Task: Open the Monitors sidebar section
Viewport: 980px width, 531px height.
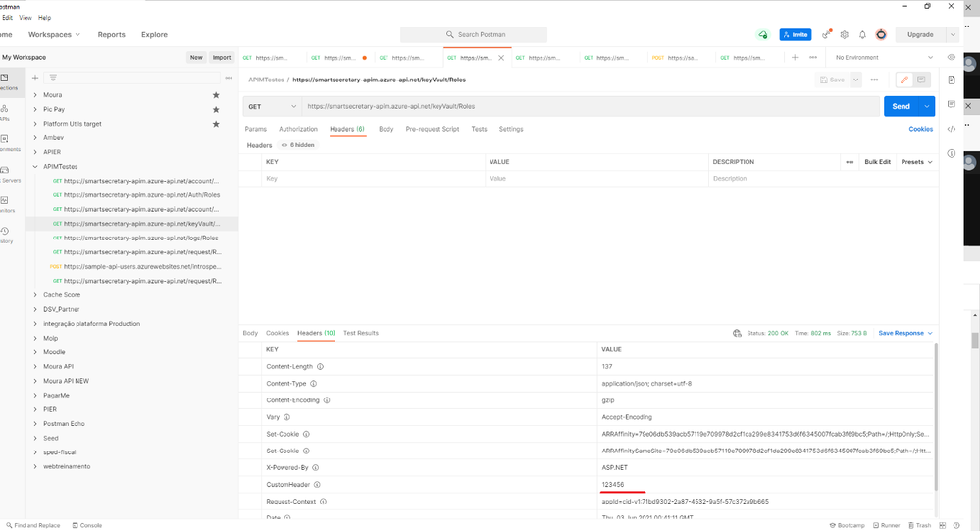Action: [5, 205]
